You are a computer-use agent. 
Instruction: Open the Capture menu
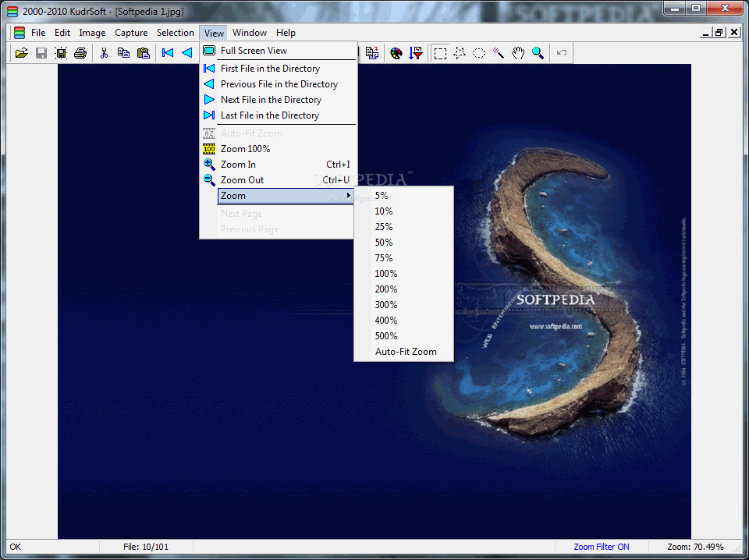131,33
